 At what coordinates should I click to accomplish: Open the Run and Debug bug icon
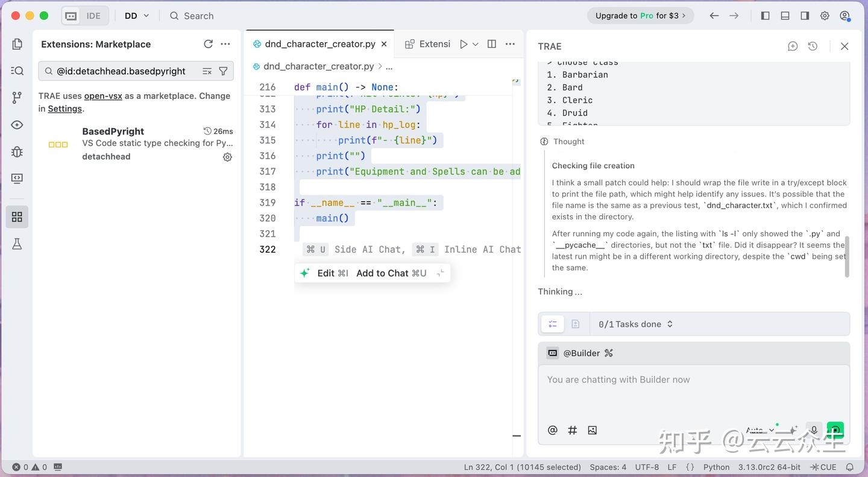17,151
